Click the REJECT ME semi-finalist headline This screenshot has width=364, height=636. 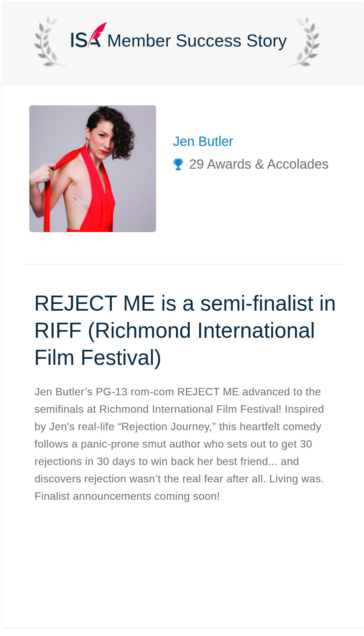tap(185, 330)
